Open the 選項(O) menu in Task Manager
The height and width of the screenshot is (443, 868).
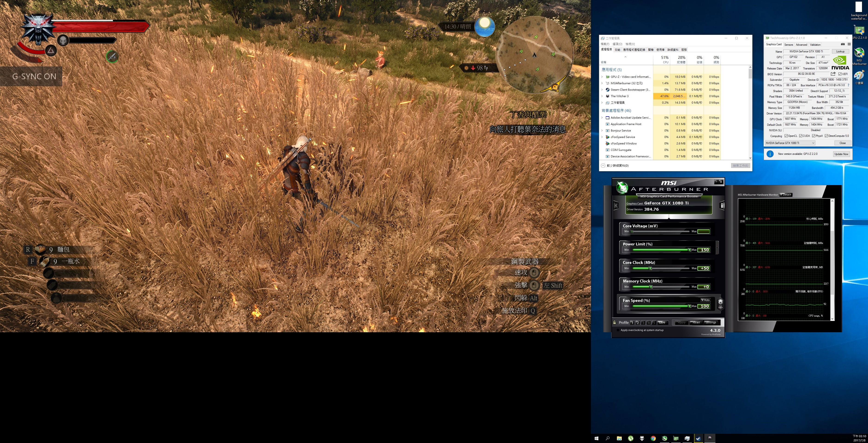pyautogui.click(x=617, y=44)
